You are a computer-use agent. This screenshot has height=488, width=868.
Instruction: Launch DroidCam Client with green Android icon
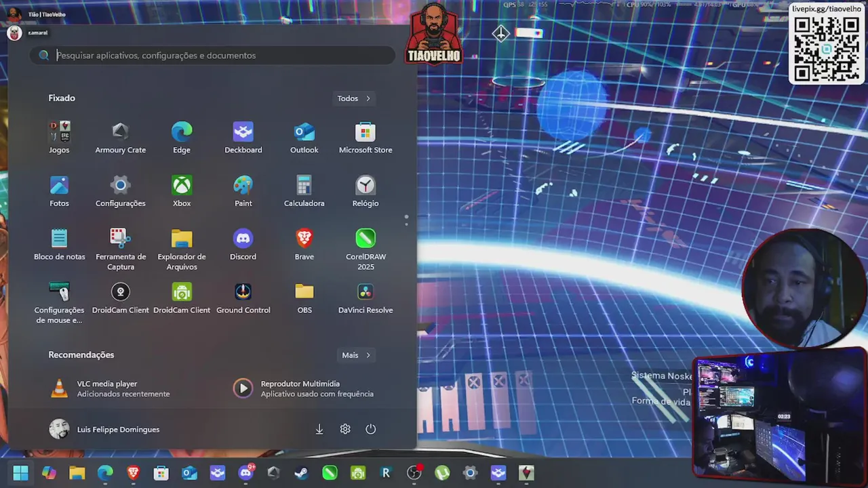(x=182, y=298)
